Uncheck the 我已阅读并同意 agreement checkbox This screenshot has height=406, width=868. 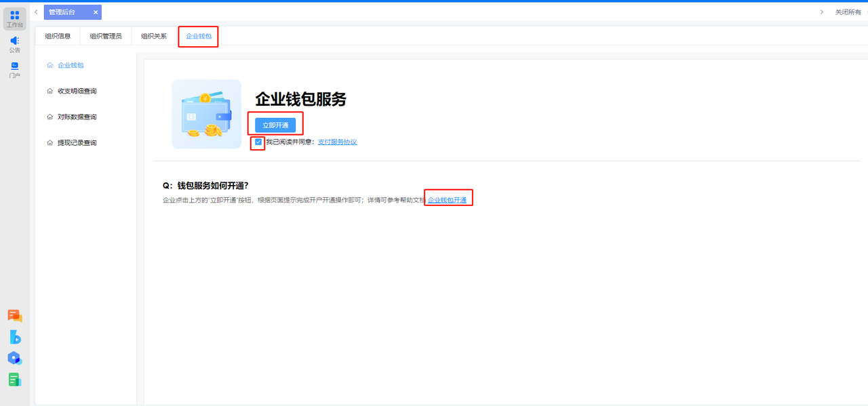(x=258, y=142)
